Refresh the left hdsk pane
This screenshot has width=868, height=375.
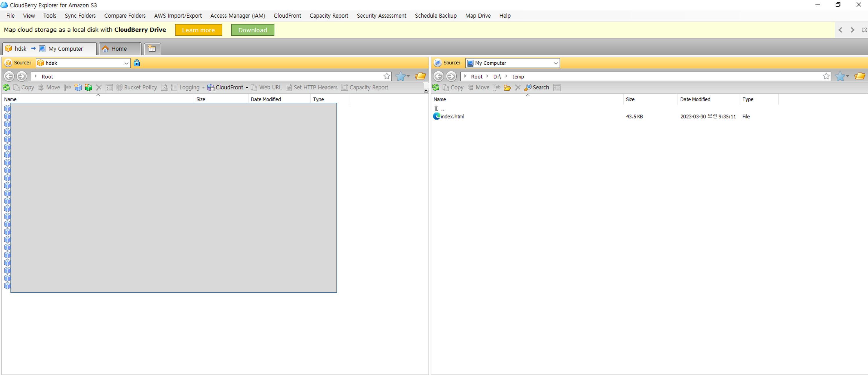pyautogui.click(x=6, y=88)
